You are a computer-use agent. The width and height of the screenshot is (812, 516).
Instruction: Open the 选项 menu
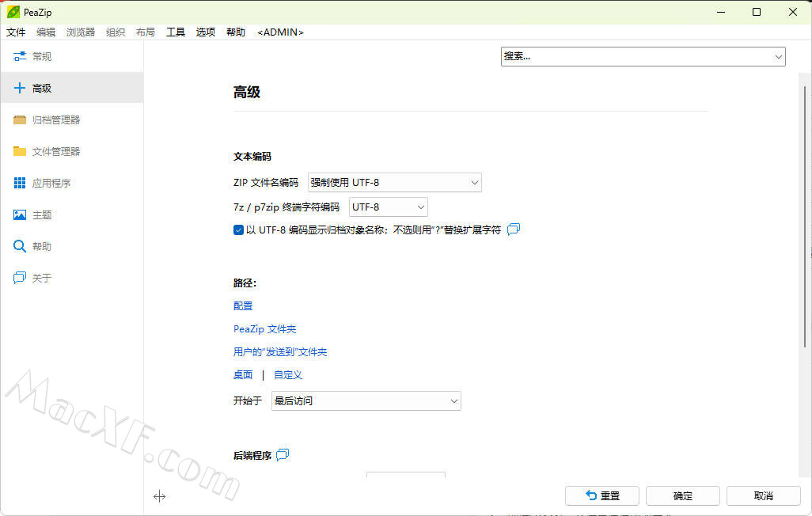pyautogui.click(x=206, y=32)
